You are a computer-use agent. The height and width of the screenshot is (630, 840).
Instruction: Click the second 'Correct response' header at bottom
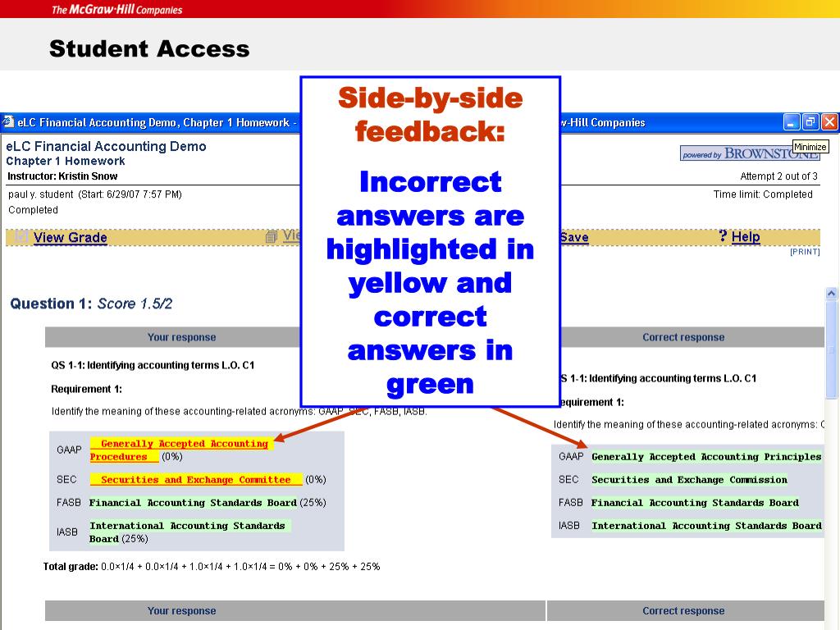[x=685, y=610]
